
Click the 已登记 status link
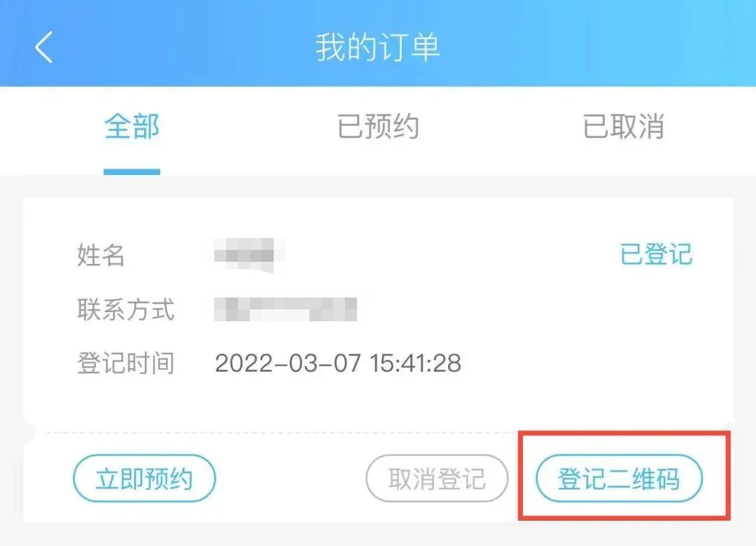coord(656,254)
